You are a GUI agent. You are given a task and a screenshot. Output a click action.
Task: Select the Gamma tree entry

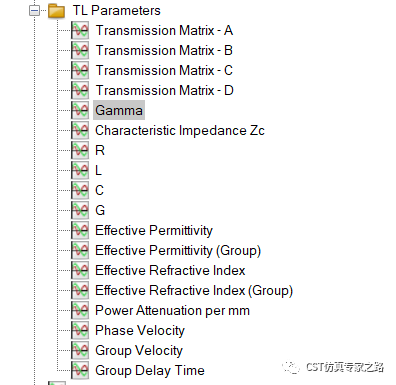coord(119,110)
